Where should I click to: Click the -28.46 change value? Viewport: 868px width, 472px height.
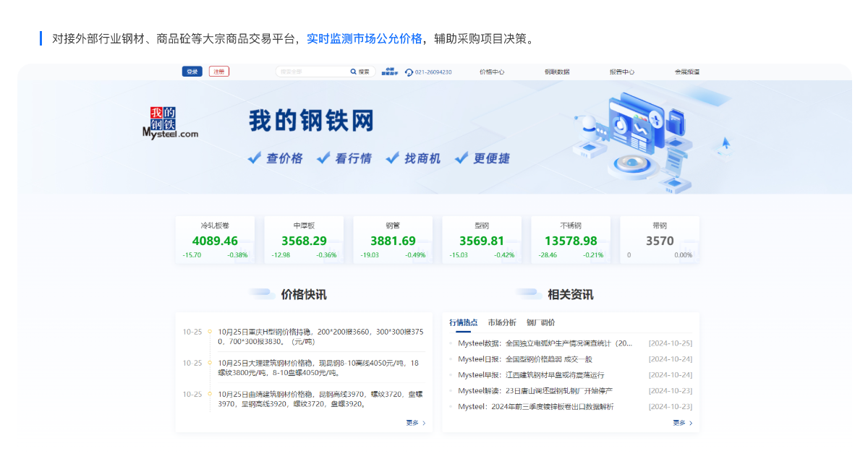tap(548, 255)
